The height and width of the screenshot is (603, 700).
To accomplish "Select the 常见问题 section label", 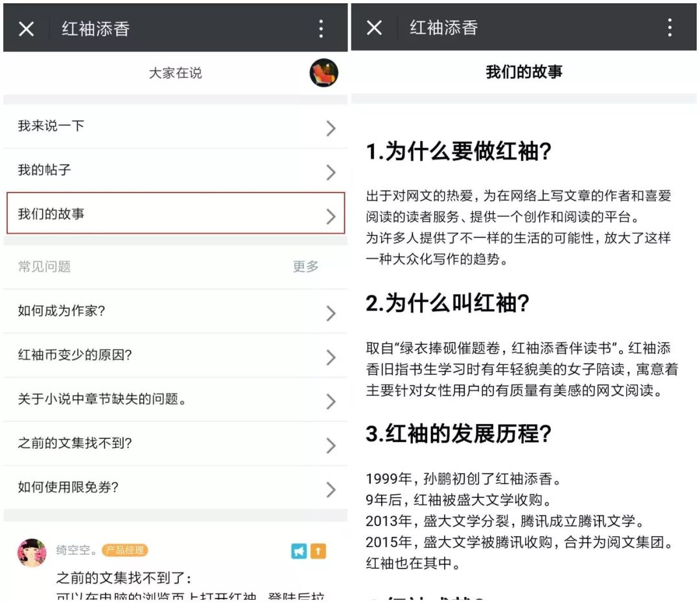I will click(x=44, y=266).
